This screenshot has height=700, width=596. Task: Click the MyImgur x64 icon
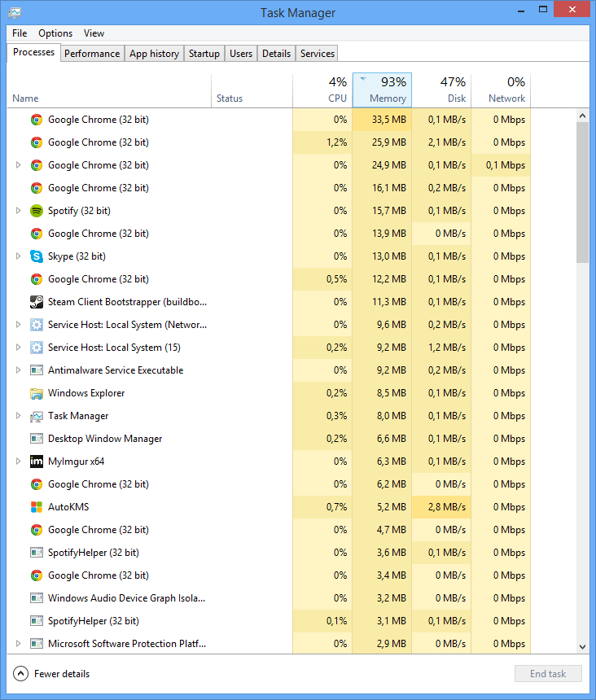[36, 462]
